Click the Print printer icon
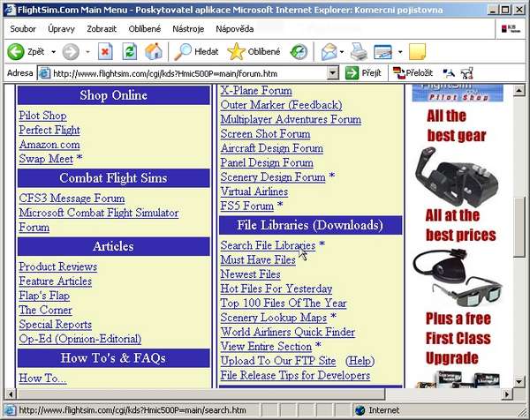Viewport: 530px width, 420px height. pyautogui.click(x=359, y=52)
